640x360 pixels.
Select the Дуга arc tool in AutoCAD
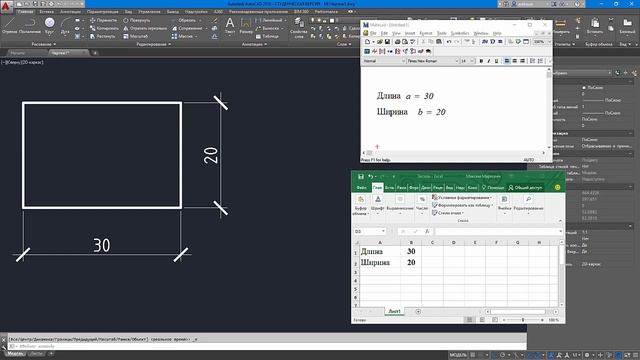(65, 25)
